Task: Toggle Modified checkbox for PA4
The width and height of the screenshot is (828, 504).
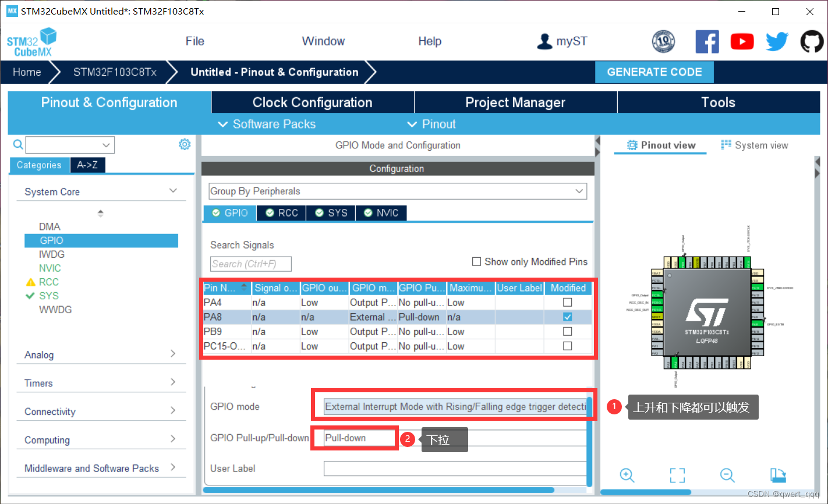Action: [x=568, y=303]
